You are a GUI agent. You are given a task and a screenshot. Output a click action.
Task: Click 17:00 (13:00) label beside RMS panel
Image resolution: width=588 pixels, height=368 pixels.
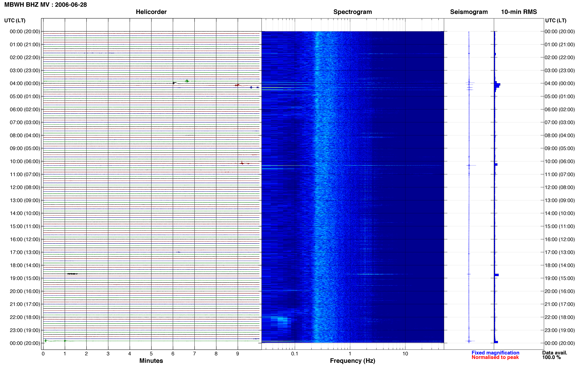pos(560,252)
